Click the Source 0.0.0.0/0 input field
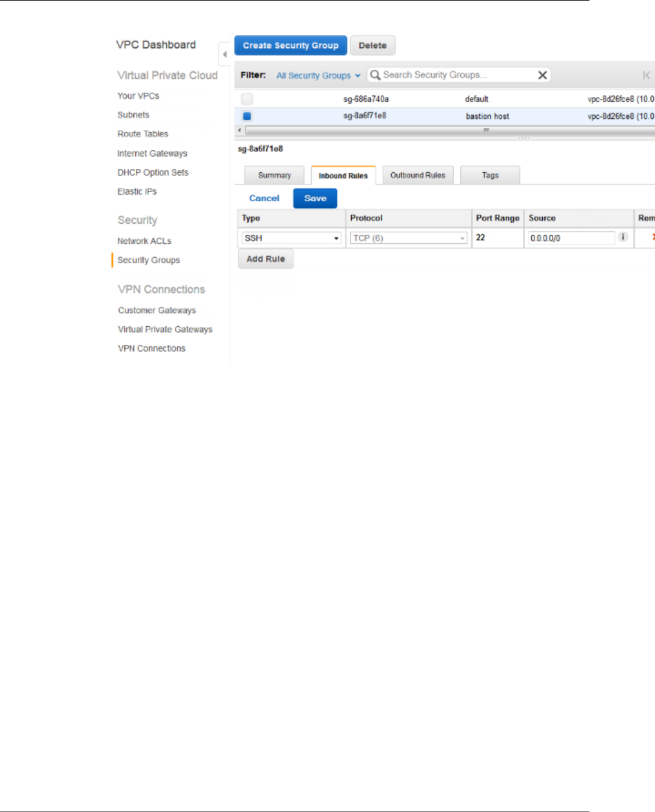The height and width of the screenshot is (812, 655). [x=571, y=238]
